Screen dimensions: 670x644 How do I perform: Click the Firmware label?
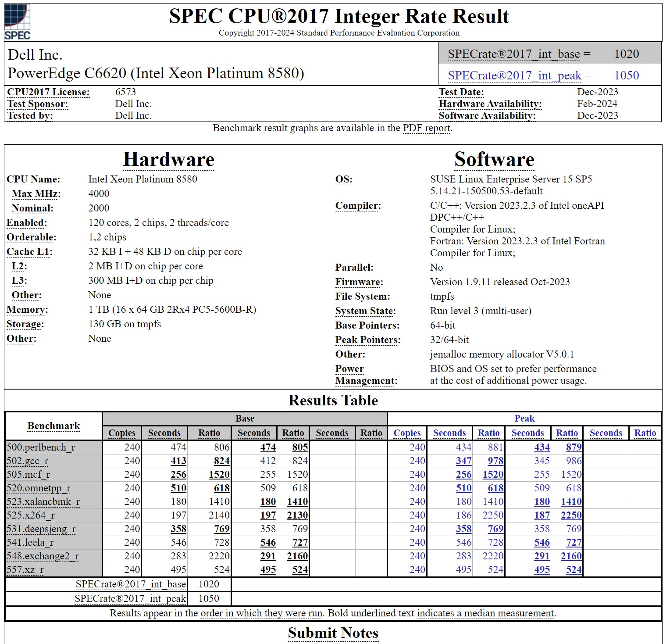pos(359,282)
